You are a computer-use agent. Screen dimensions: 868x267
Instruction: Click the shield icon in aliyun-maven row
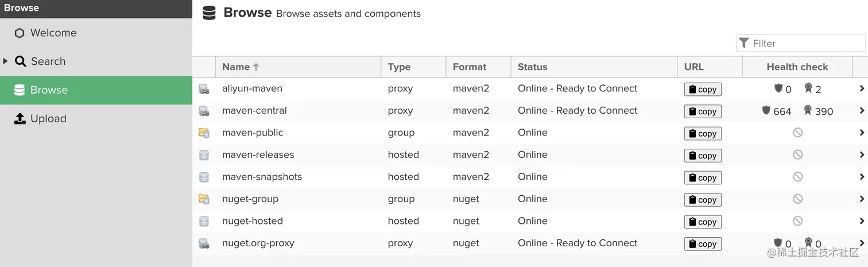(778, 88)
